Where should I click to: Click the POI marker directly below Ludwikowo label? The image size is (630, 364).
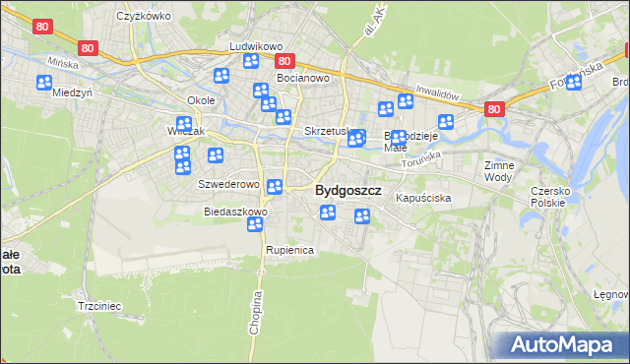[251, 61]
